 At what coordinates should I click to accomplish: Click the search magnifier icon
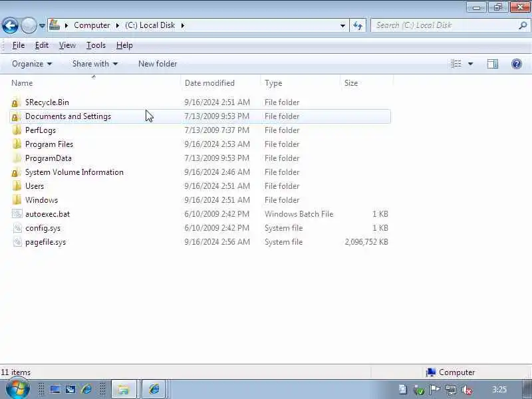point(523,25)
